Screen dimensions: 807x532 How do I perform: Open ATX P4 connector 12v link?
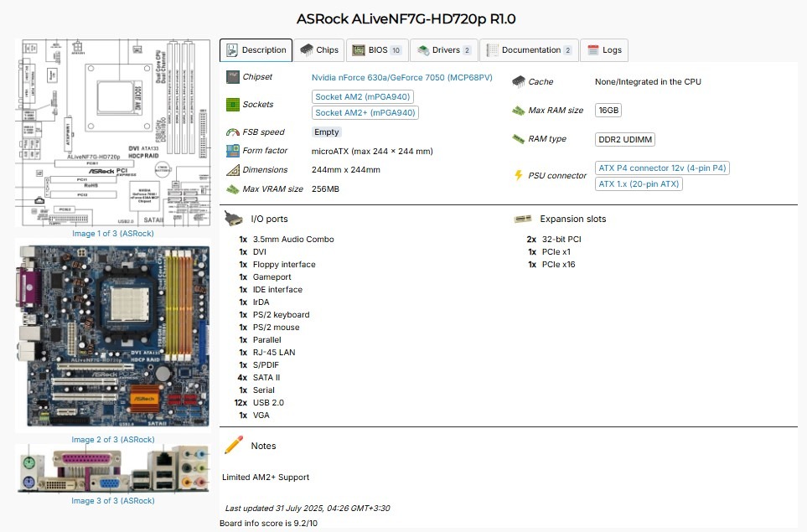(x=662, y=168)
